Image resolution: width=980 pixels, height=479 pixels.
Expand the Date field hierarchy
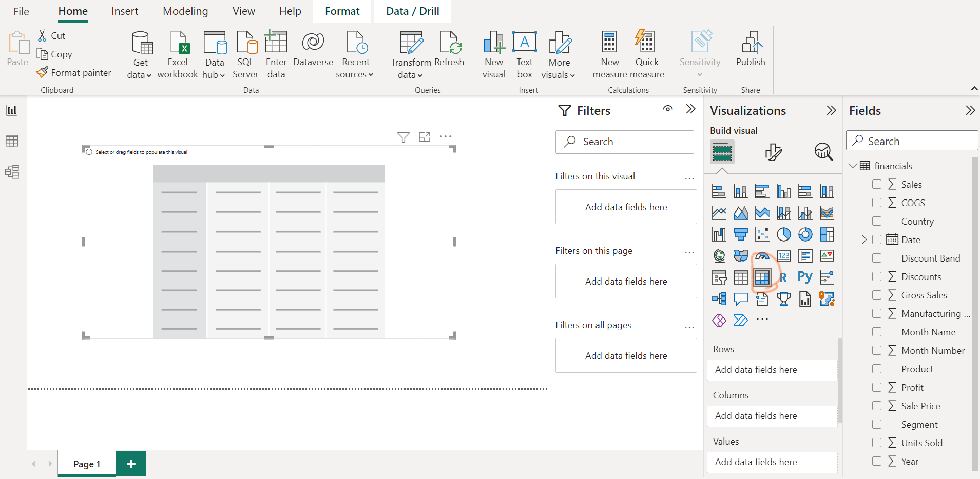864,239
